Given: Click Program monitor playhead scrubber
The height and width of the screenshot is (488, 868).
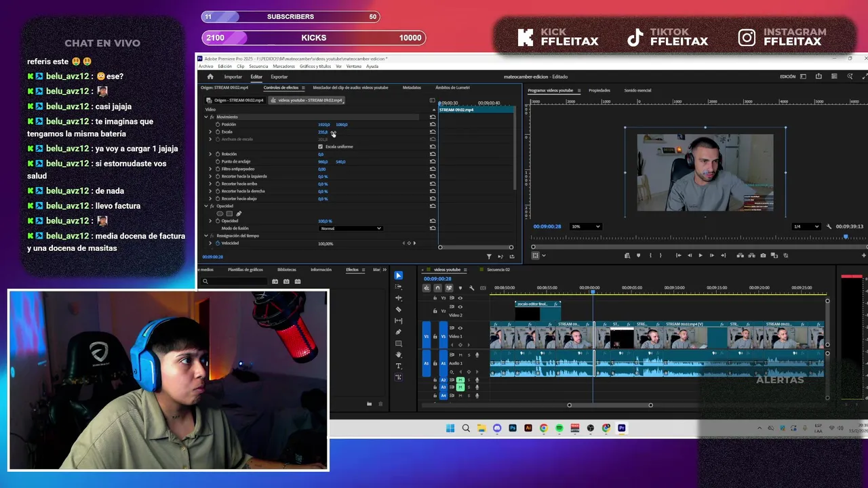Looking at the screenshot, I should point(846,237).
